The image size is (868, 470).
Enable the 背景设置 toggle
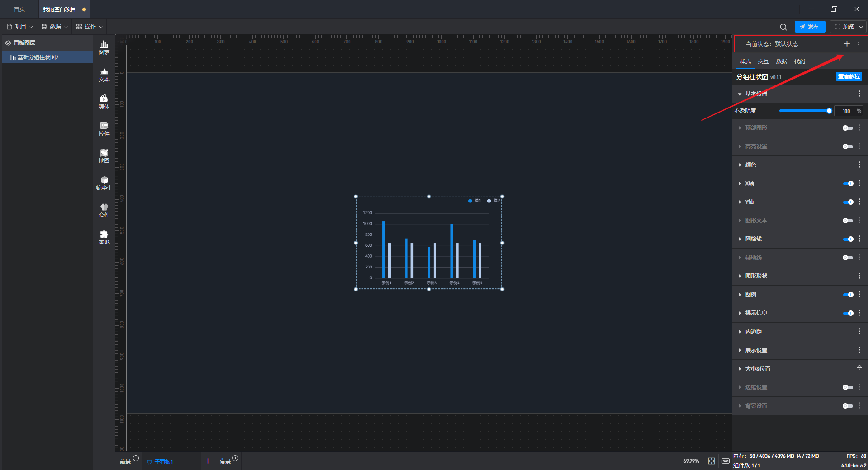tap(848, 406)
